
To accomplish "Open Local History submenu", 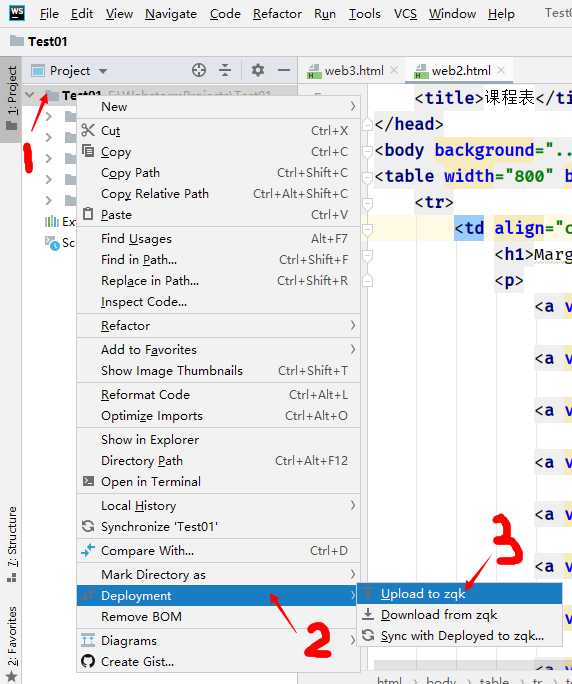I will point(218,506).
